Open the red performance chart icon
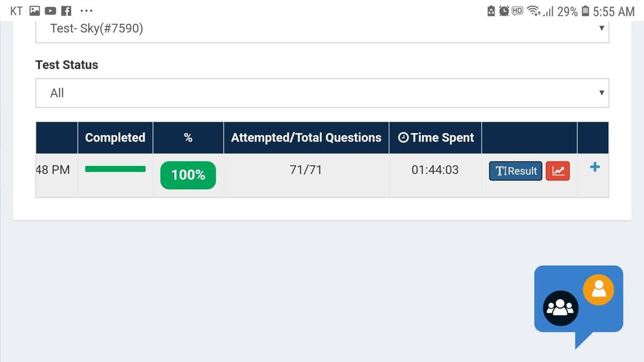The height and width of the screenshot is (362, 644). tap(557, 171)
